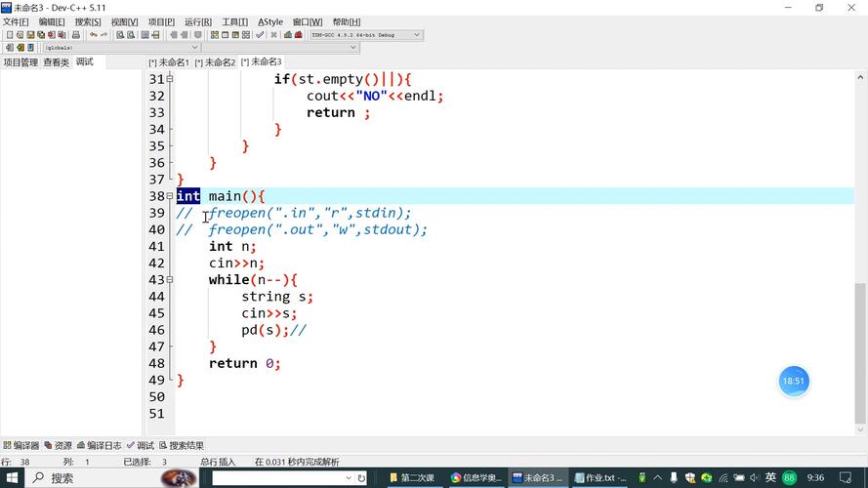The image size is (868, 488).
Task: Open the 作业.txt taskbar item
Action: [x=600, y=477]
